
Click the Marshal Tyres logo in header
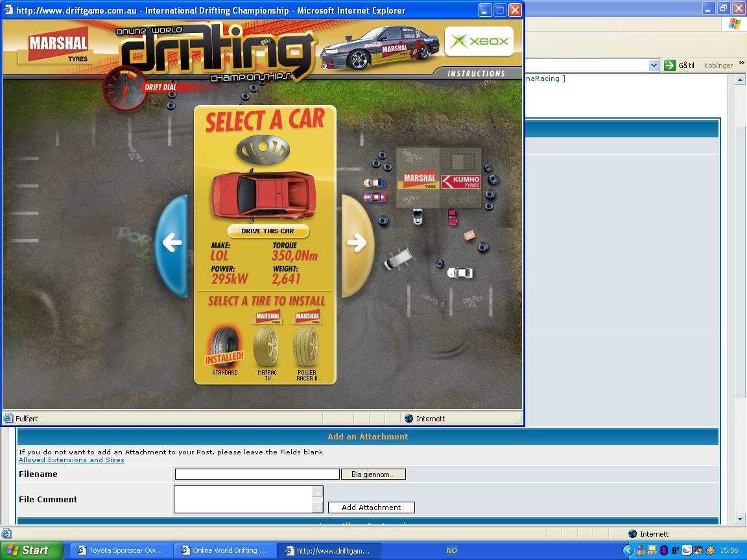pos(57,47)
